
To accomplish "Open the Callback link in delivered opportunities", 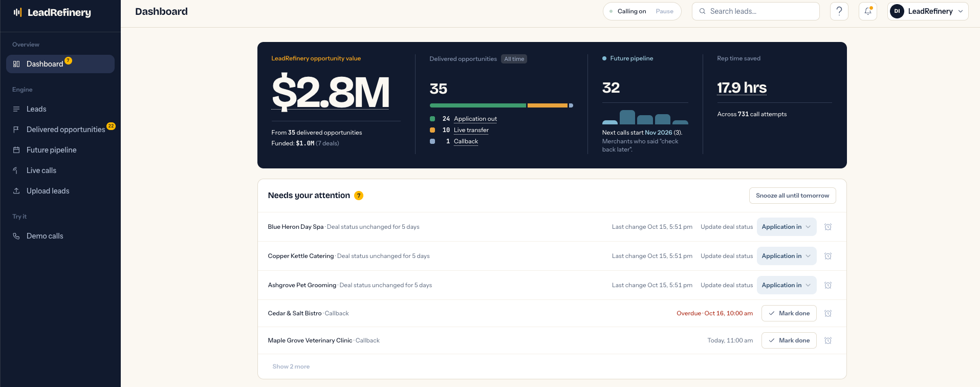I will (466, 141).
